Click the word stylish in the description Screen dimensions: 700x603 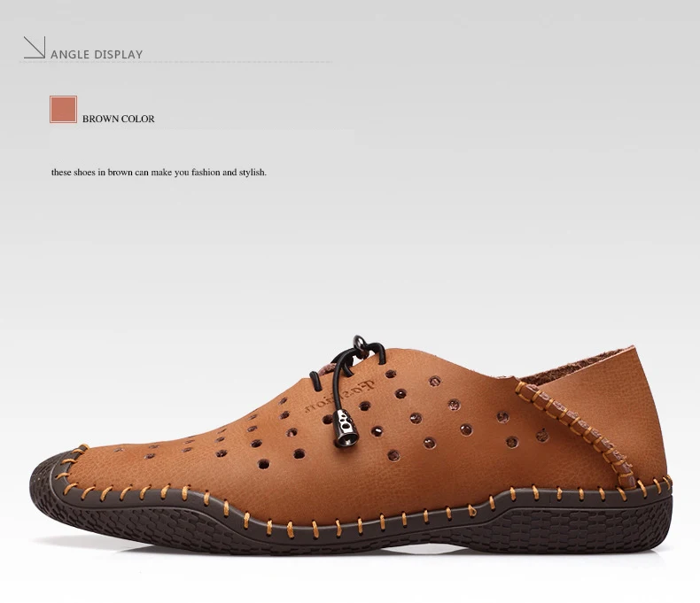click(253, 172)
